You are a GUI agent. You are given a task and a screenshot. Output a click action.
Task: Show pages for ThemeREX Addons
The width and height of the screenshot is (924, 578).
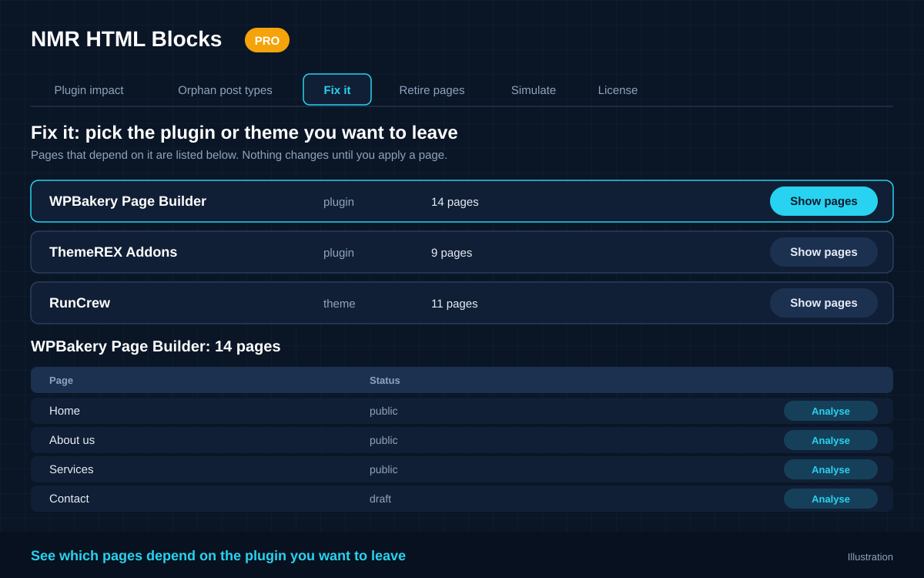click(824, 252)
